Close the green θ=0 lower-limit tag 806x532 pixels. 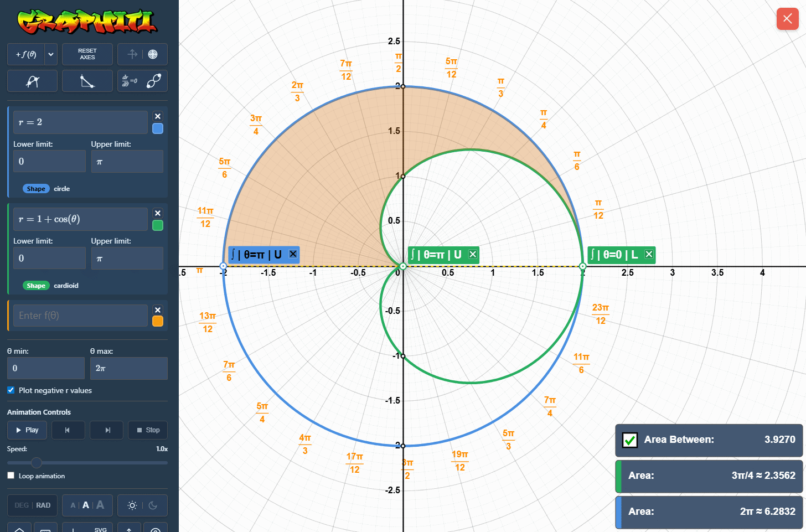pyautogui.click(x=649, y=254)
